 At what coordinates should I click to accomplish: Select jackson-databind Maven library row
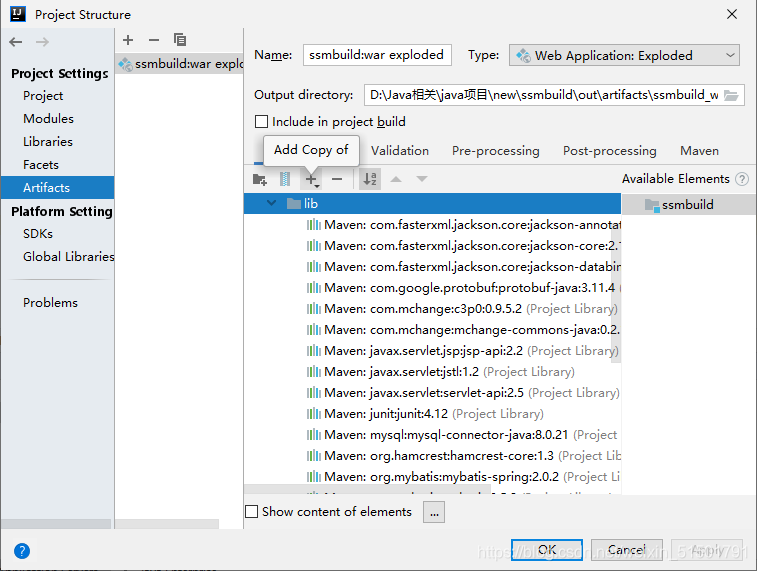tap(432, 267)
